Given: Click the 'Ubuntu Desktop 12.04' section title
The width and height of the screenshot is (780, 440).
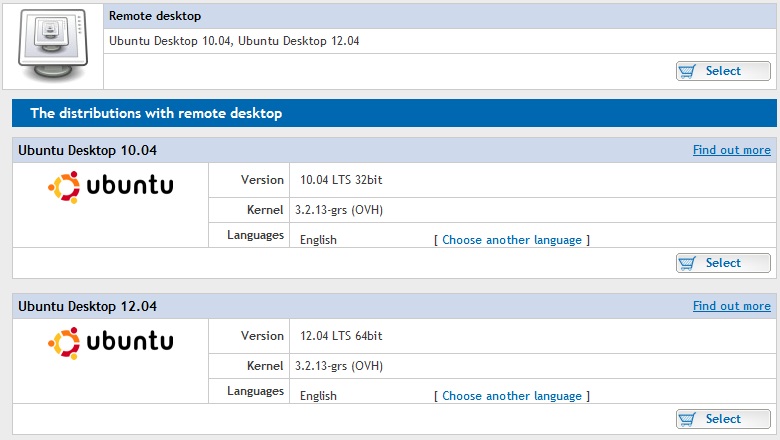Looking at the screenshot, I should coord(88,306).
